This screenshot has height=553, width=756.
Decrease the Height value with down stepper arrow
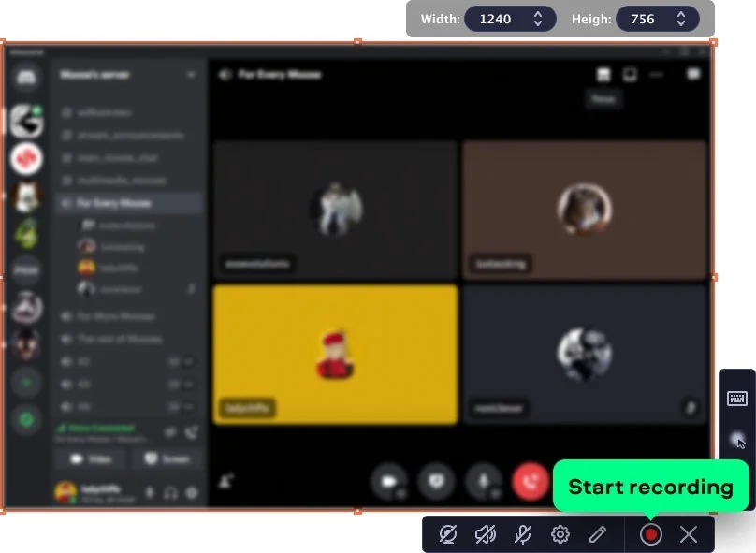point(681,23)
